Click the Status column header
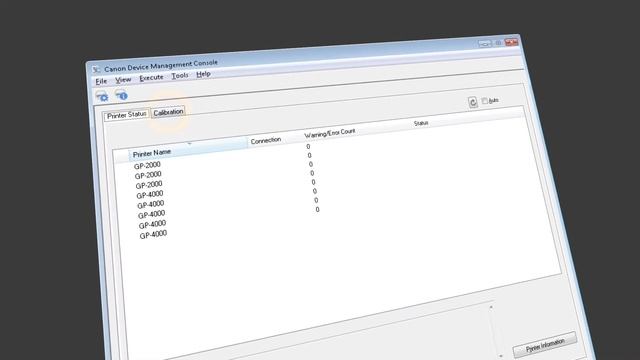The image size is (640, 360). click(421, 123)
